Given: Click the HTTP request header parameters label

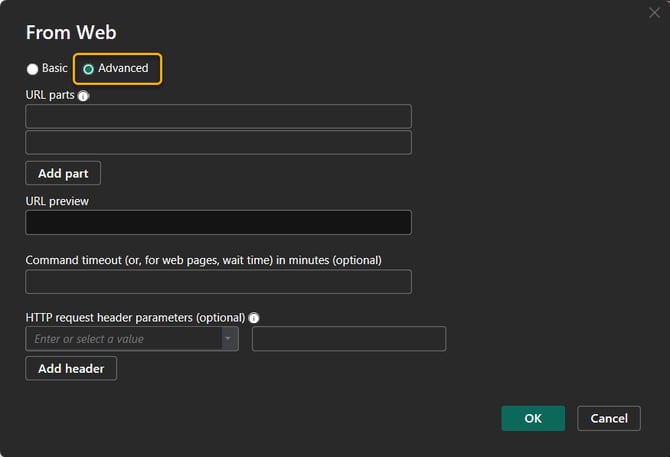Looking at the screenshot, I should 134,317.
